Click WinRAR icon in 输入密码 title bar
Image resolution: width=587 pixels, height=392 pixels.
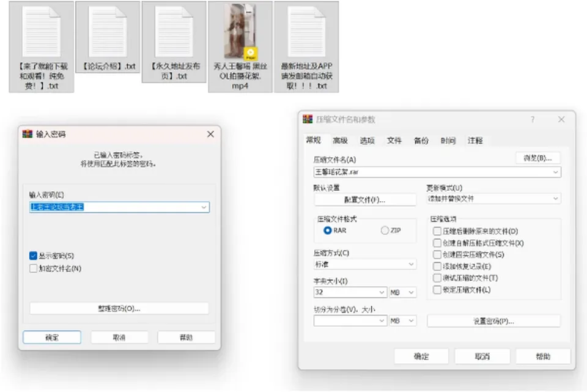(28, 134)
